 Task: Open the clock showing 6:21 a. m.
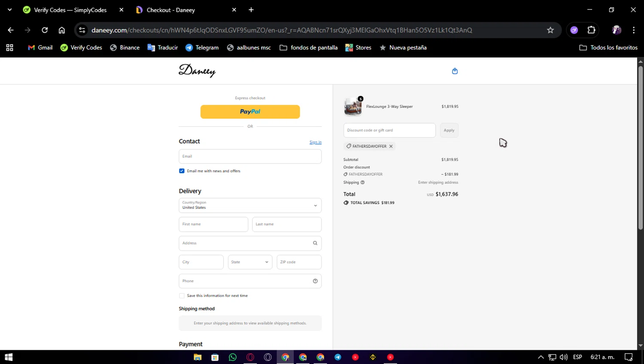(x=602, y=357)
